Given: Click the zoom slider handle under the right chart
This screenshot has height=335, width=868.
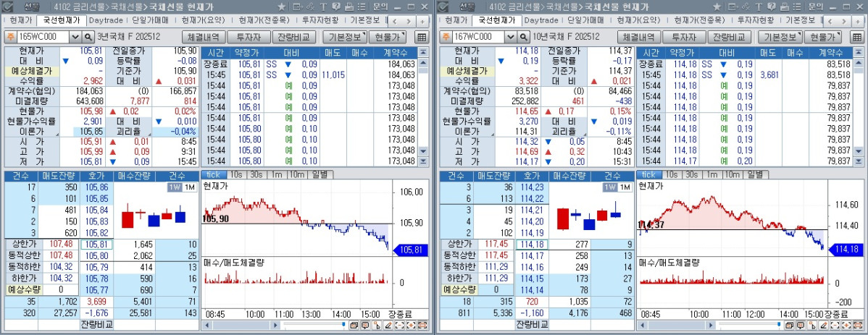Looking at the screenshot, I should [x=778, y=324].
